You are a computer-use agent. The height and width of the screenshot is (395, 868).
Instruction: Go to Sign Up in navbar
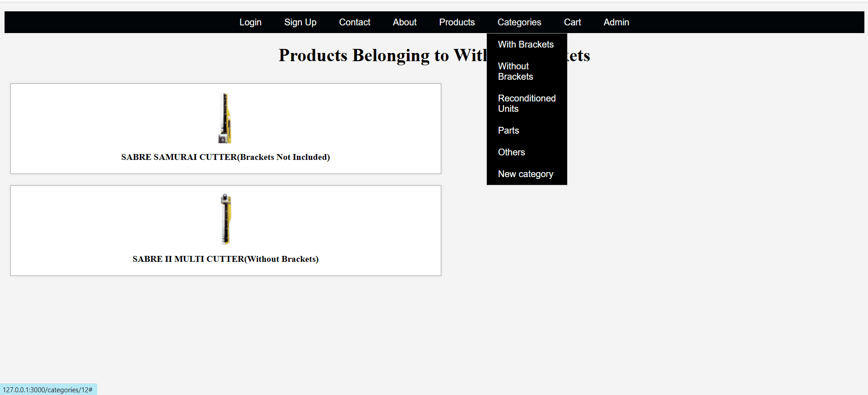(x=300, y=22)
